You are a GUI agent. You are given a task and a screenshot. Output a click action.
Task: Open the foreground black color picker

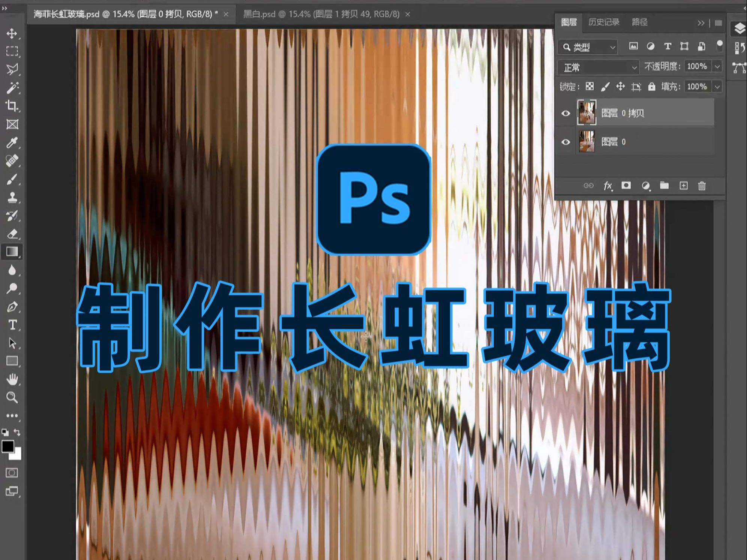coord(7,446)
